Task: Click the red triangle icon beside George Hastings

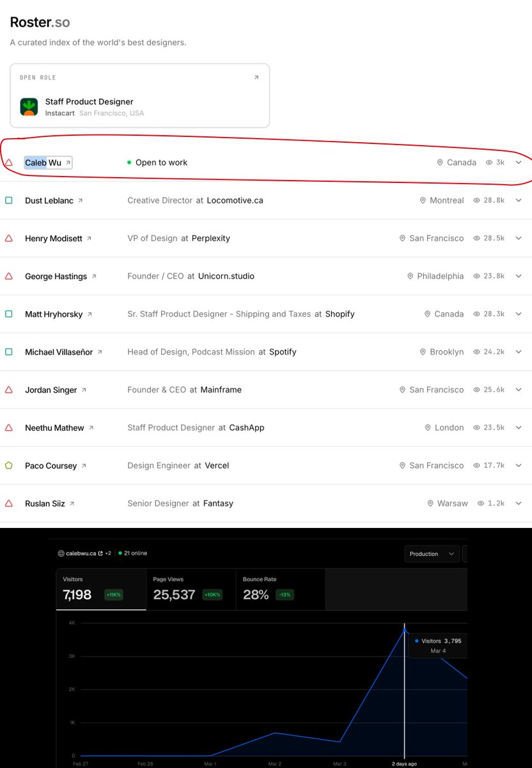Action: point(9,276)
